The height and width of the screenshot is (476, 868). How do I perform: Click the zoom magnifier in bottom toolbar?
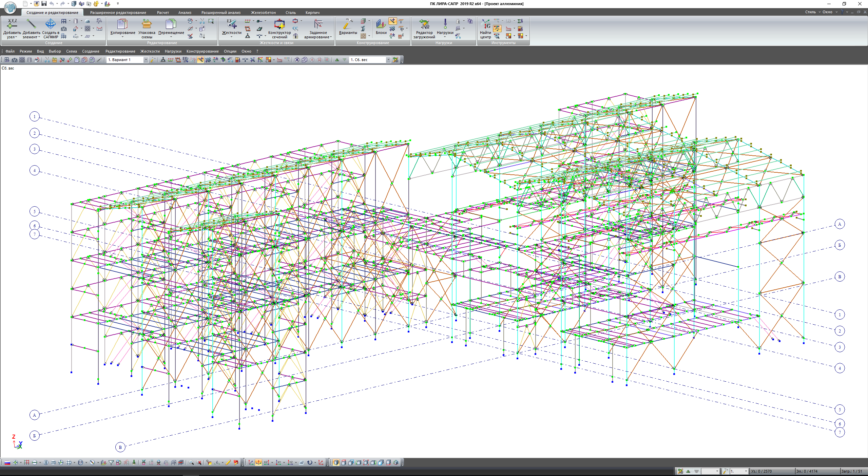pos(191,462)
